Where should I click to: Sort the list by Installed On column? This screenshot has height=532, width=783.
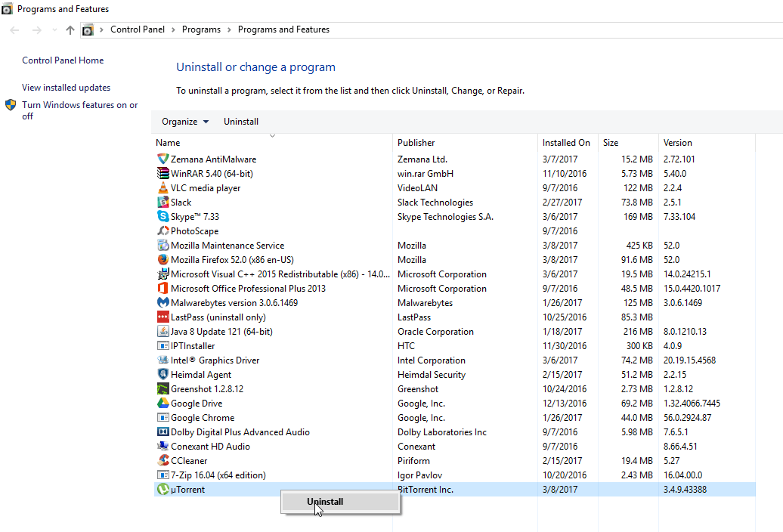[x=568, y=143]
